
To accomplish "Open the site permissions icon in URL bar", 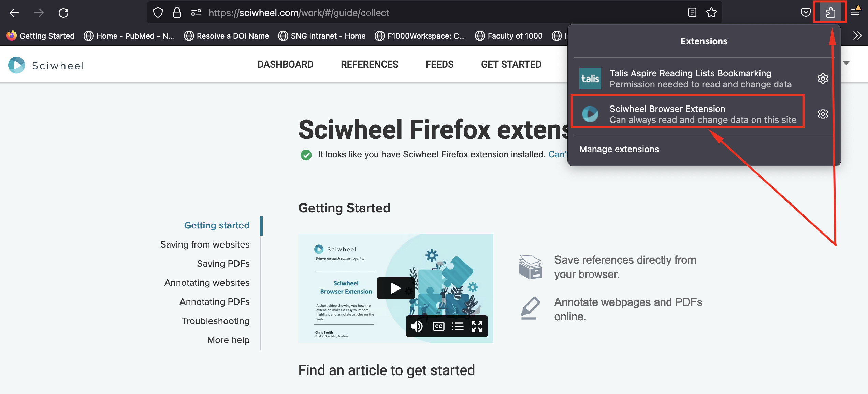I will [196, 13].
